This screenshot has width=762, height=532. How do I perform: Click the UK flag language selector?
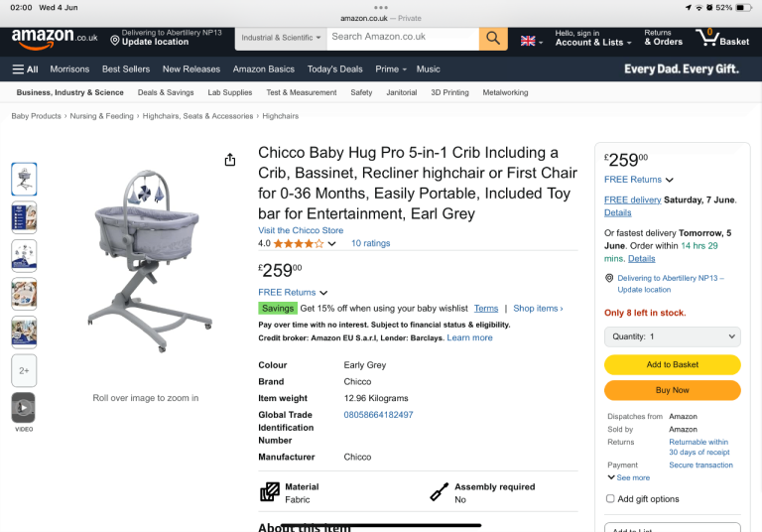pos(531,41)
